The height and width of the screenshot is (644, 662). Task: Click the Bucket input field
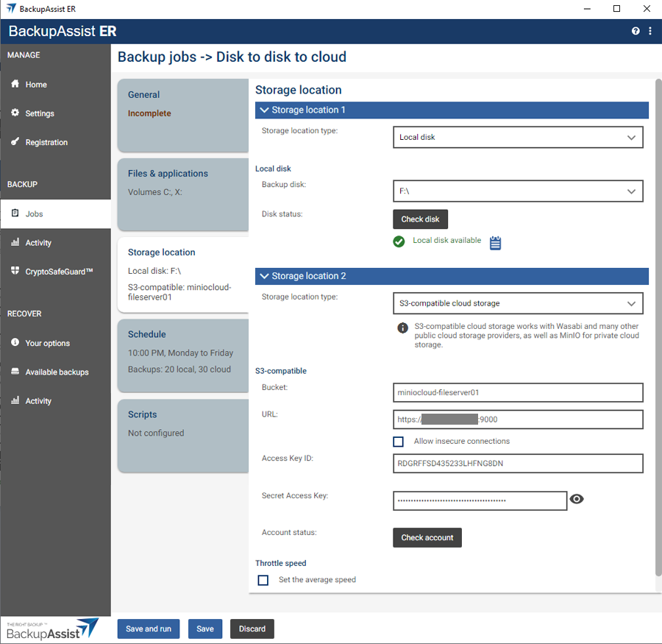(518, 392)
